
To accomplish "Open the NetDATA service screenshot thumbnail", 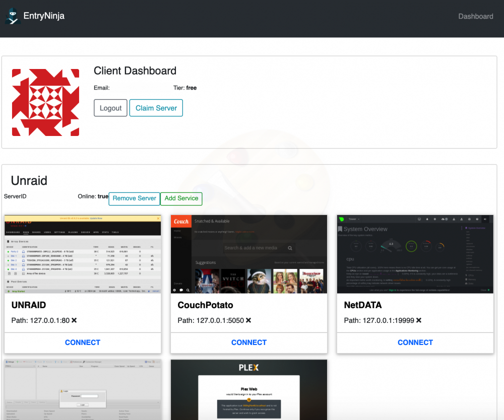I will [x=415, y=254].
